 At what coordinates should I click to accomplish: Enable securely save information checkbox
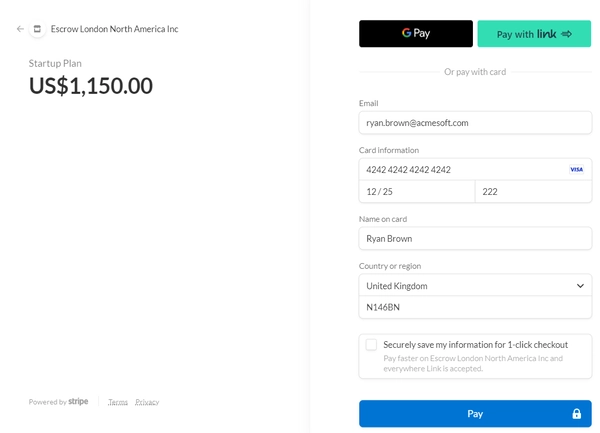tap(371, 345)
